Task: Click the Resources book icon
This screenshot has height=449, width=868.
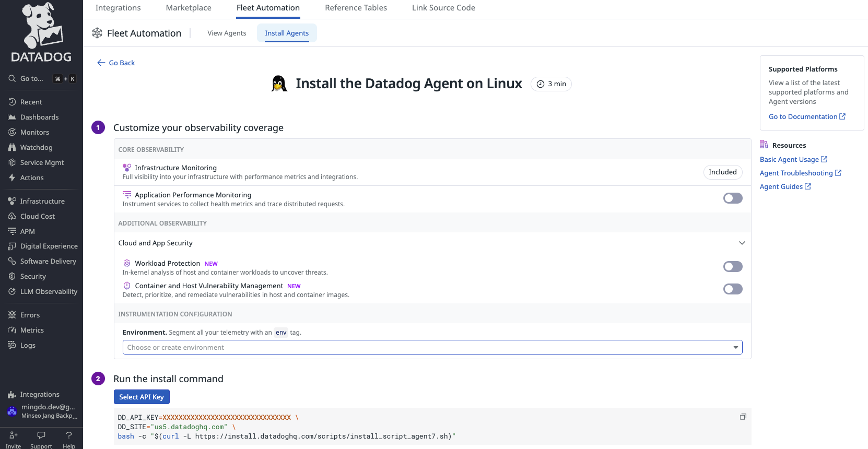Action: tap(764, 145)
